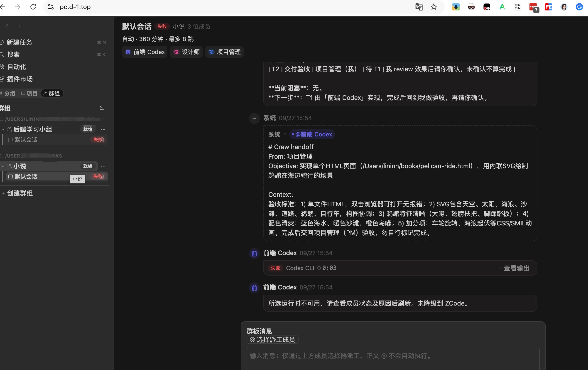This screenshot has height=370, width=588.
Task: Open the browser profile avatar icon
Action: [564, 7]
